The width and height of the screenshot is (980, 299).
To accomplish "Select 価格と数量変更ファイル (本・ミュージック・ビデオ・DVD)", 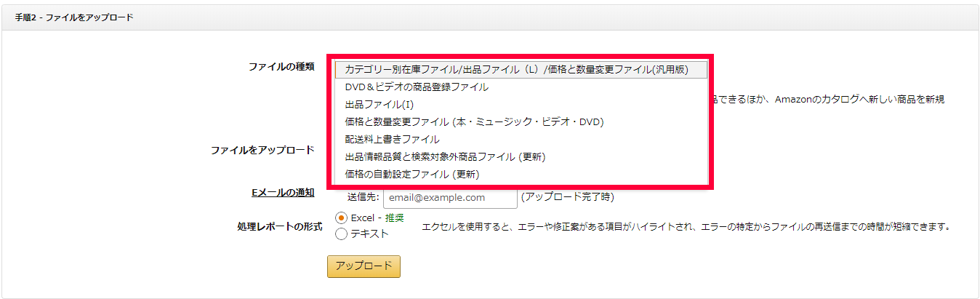I will click(x=474, y=121).
